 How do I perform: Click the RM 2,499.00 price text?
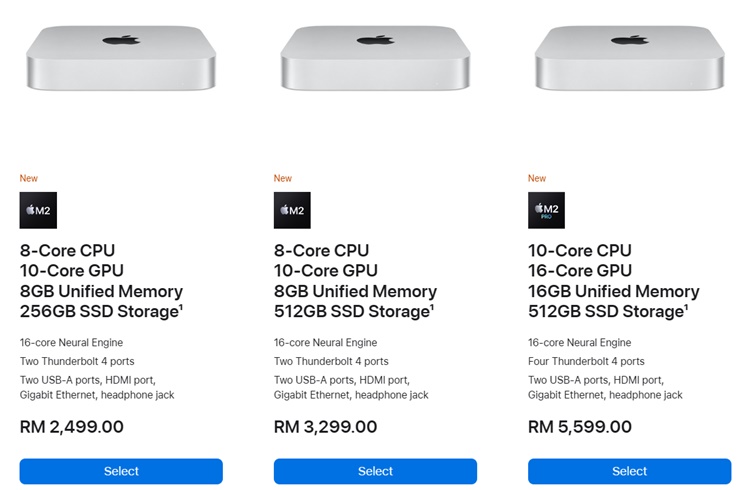point(72,427)
